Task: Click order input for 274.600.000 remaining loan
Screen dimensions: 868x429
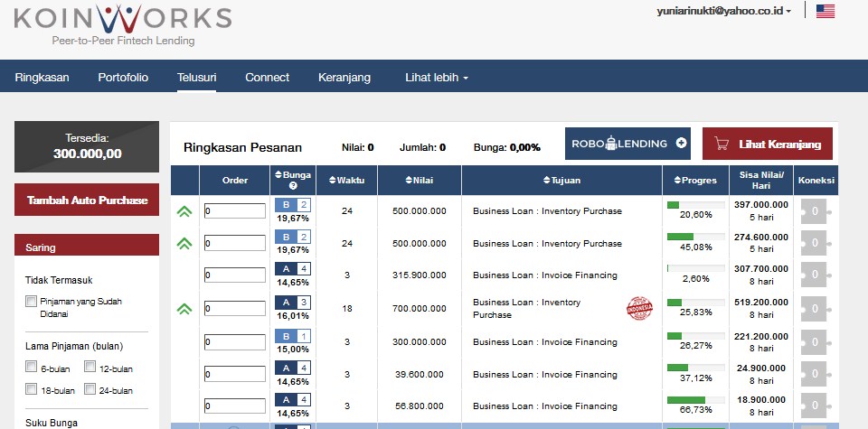Action: 235,243
